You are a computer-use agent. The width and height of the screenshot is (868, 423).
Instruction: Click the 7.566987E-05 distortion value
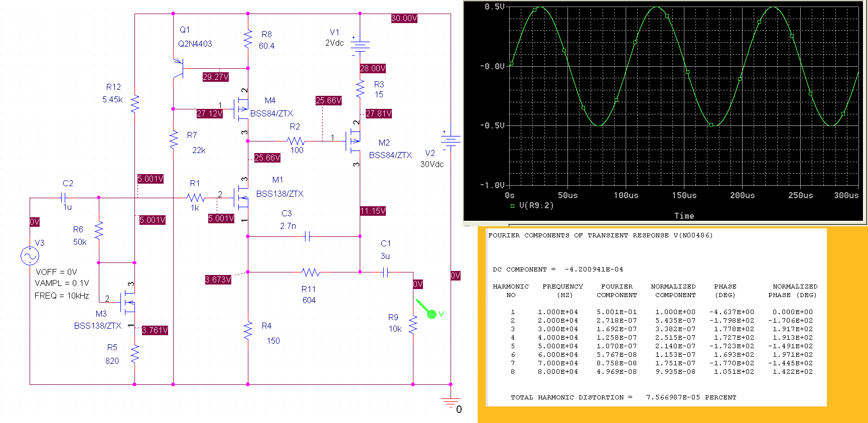[x=673, y=397]
